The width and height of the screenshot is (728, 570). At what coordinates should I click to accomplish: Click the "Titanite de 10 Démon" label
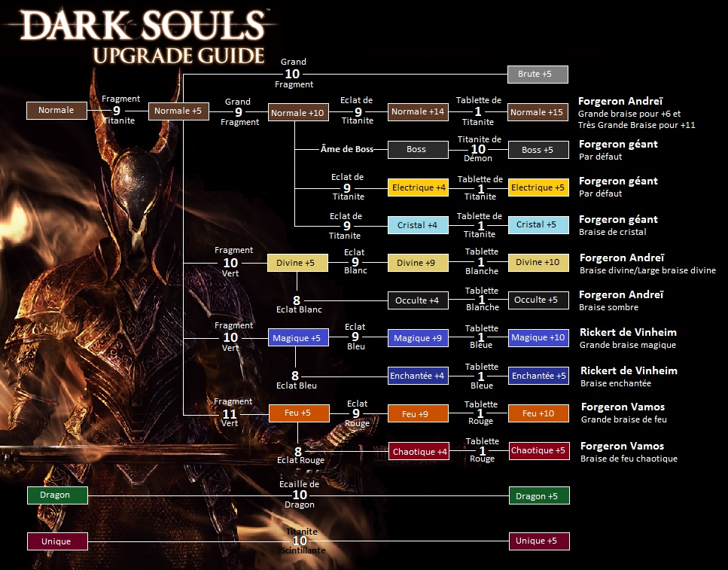(x=479, y=148)
